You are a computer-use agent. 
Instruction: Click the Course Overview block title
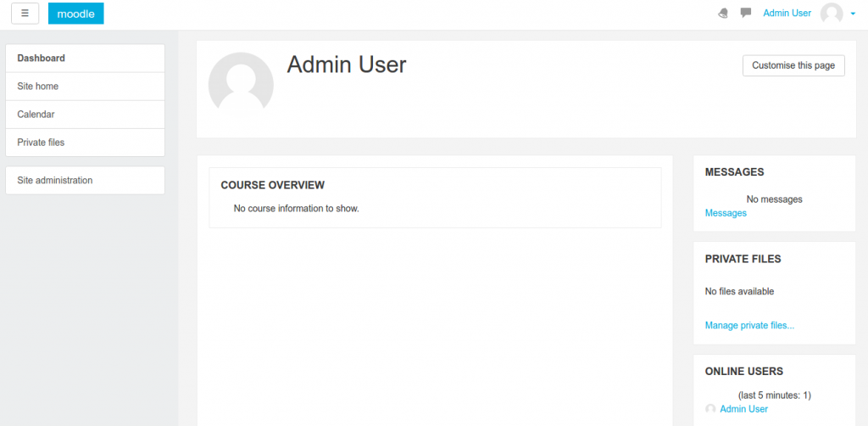click(272, 185)
